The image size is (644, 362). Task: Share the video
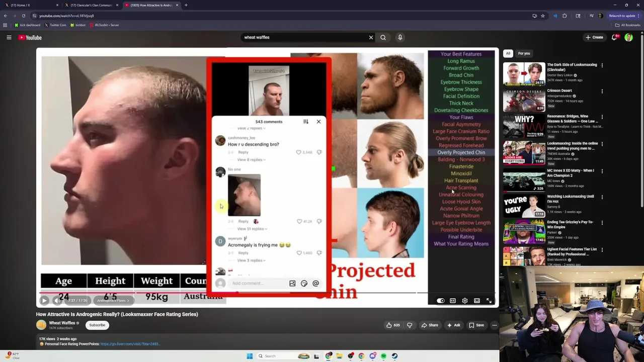[x=430, y=325]
